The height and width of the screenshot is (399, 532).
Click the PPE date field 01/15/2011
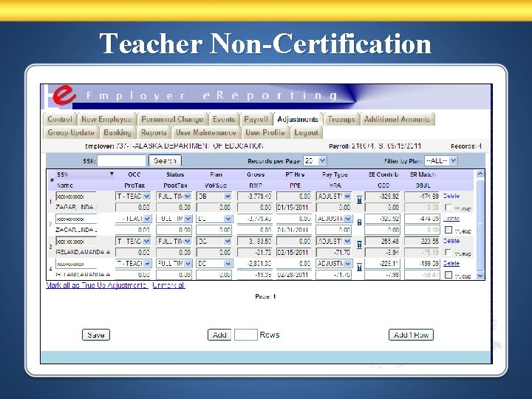point(294,208)
